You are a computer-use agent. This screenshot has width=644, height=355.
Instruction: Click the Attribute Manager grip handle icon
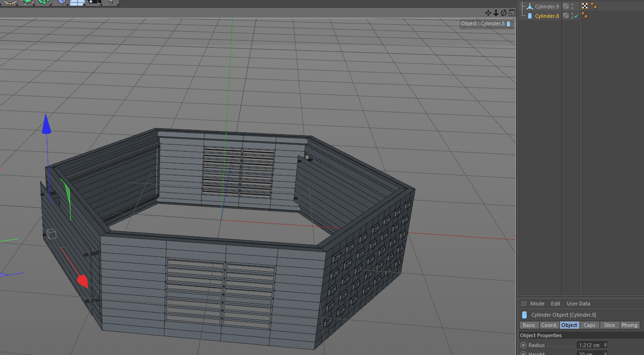523,304
